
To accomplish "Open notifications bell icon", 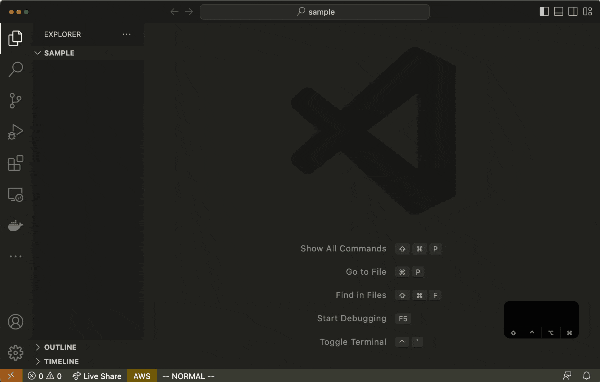I will pos(586,375).
